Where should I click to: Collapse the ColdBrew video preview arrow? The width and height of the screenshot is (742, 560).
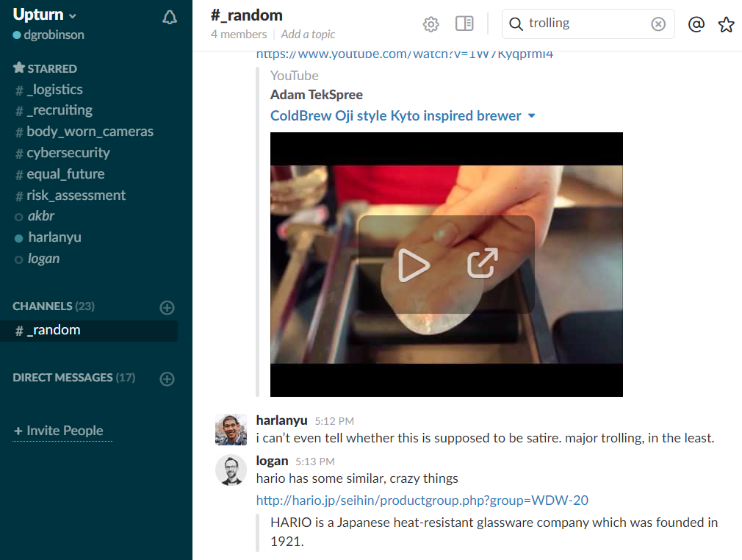[x=531, y=115]
